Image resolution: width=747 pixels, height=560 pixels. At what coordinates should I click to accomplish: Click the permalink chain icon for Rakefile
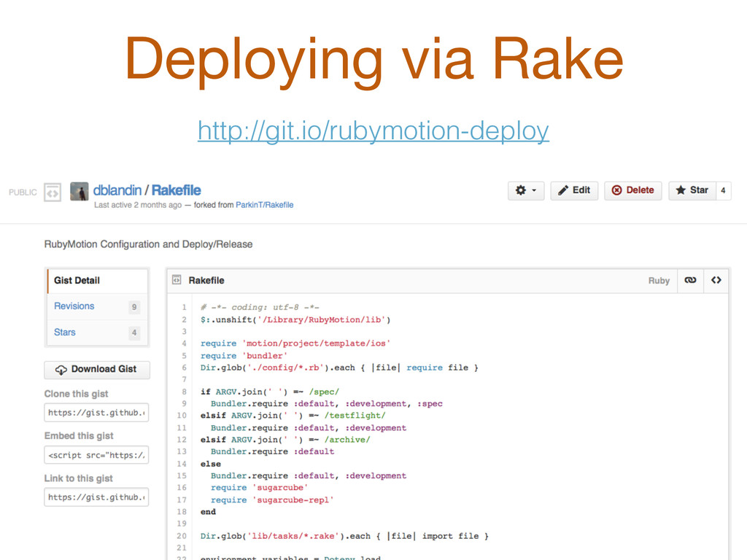(x=690, y=280)
